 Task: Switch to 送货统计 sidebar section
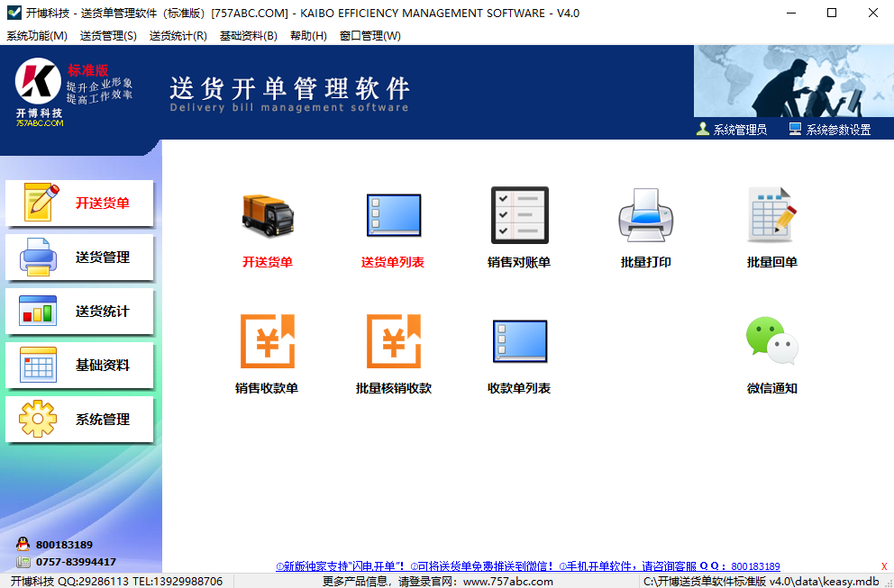[80, 312]
